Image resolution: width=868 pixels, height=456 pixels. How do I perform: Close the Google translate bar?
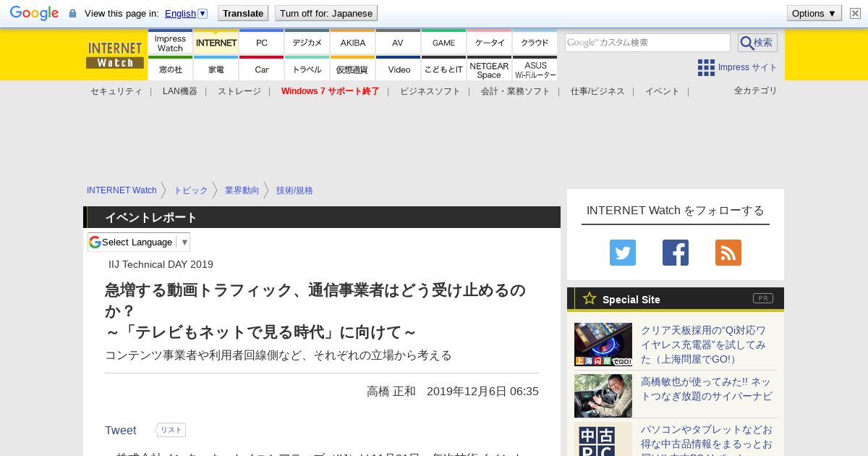click(x=855, y=13)
